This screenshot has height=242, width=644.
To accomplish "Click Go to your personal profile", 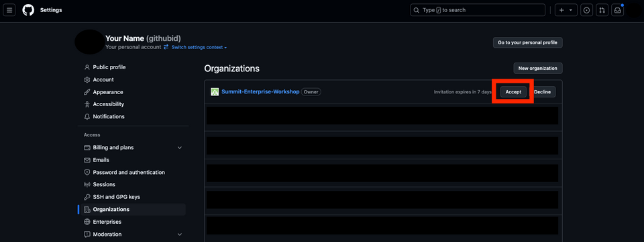I will point(528,42).
